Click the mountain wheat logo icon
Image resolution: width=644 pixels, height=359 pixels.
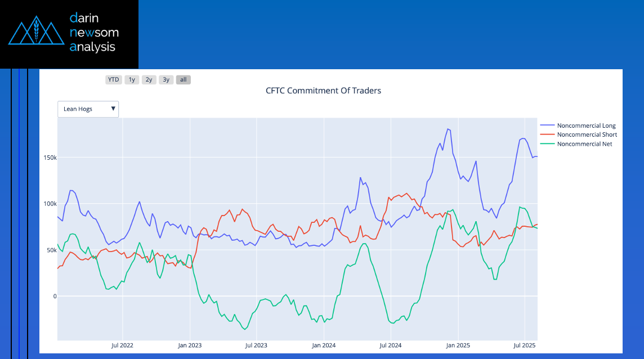(36, 30)
